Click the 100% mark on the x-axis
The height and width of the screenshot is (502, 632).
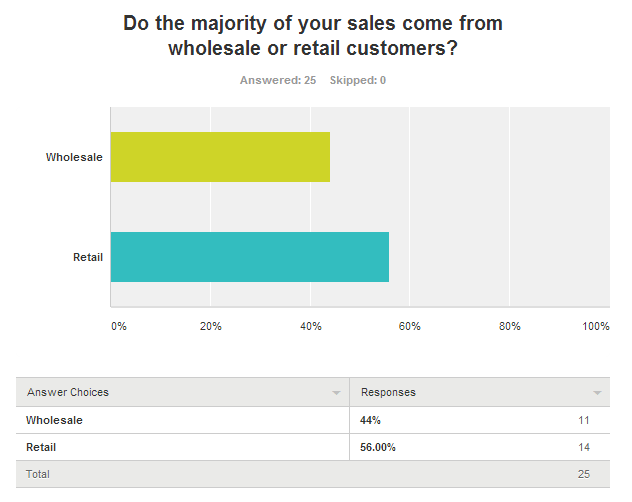tap(596, 326)
